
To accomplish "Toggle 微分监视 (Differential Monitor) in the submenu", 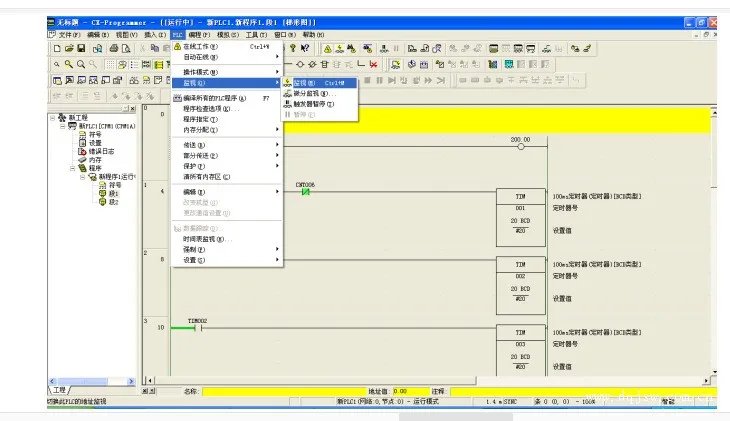I will [313, 93].
